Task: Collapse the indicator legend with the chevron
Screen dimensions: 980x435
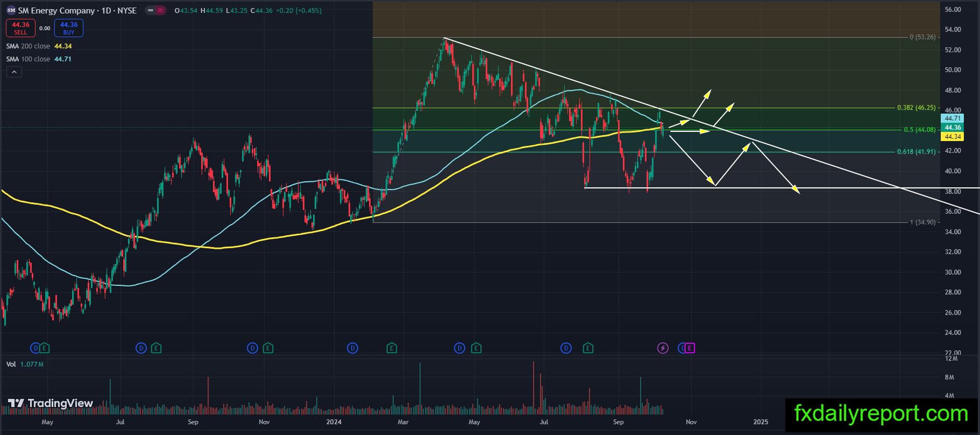Action: (14, 72)
